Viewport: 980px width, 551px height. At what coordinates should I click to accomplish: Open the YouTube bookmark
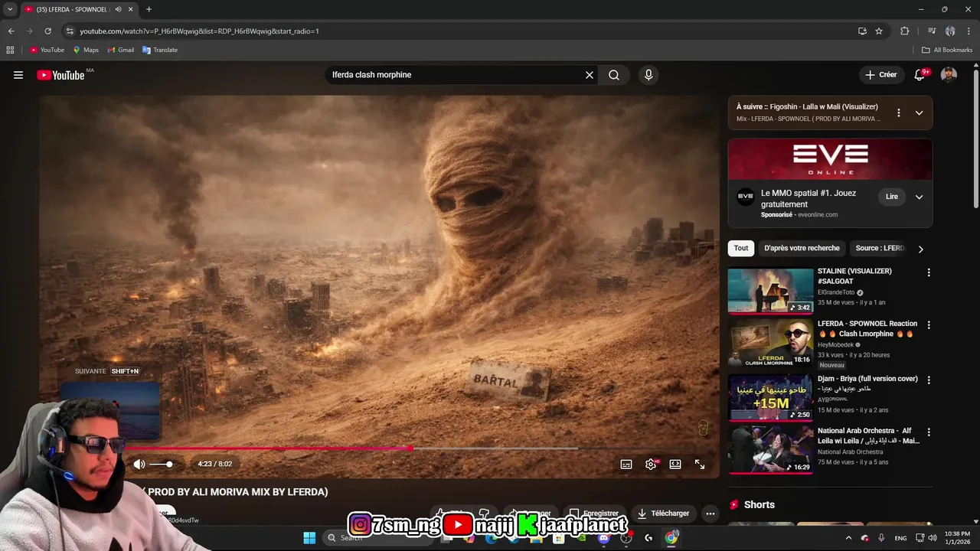point(47,50)
